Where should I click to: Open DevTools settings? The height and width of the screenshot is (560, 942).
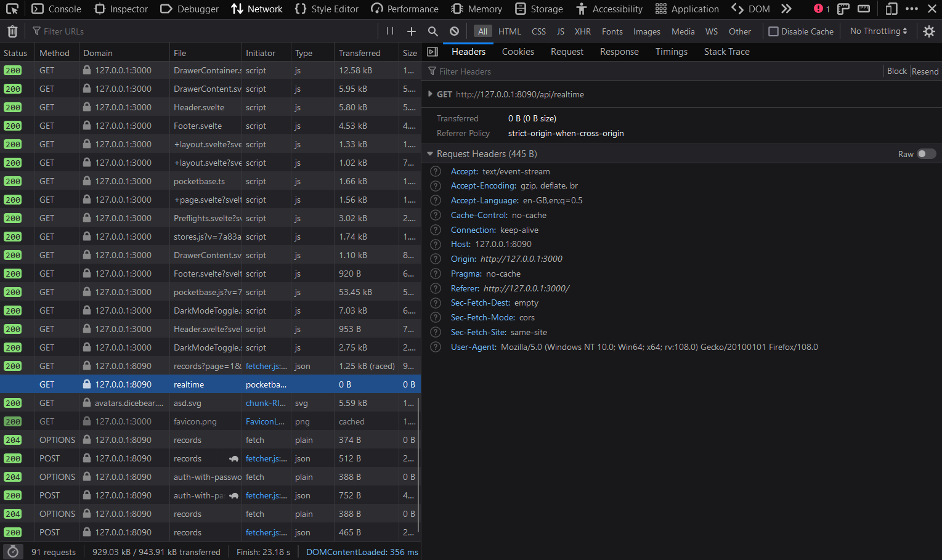tap(929, 31)
